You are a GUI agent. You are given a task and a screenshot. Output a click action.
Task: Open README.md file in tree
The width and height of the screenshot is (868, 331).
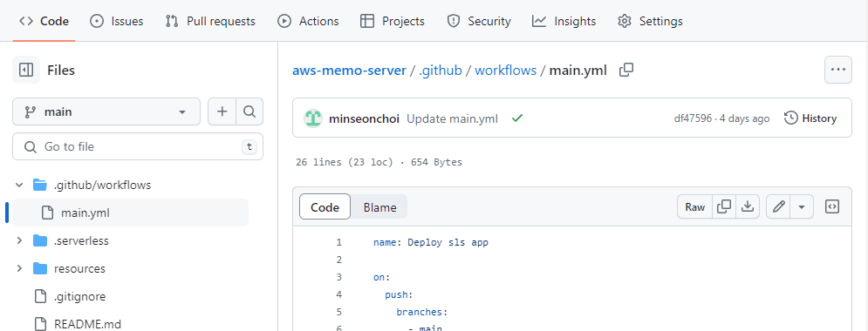(x=87, y=324)
